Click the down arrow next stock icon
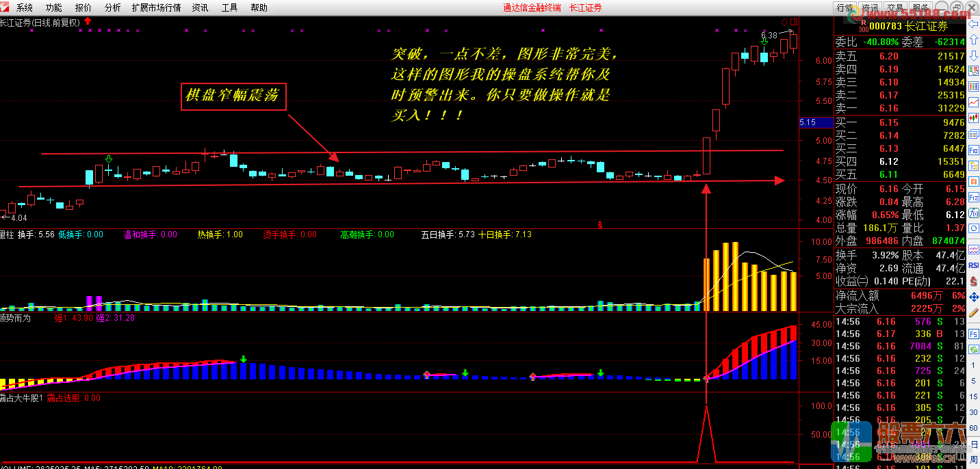The height and width of the screenshot is (469, 980). (x=973, y=56)
